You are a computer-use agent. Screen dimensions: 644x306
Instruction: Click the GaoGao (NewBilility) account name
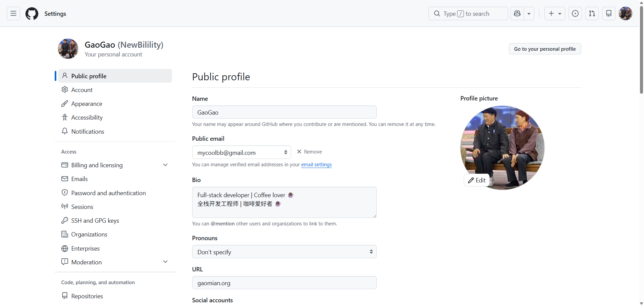124,45
